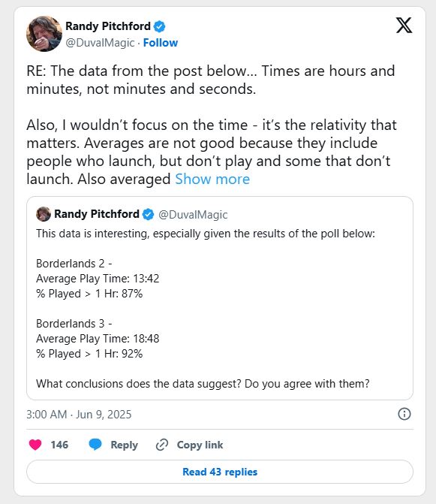Click the verified badge beside the main author name

tap(160, 26)
